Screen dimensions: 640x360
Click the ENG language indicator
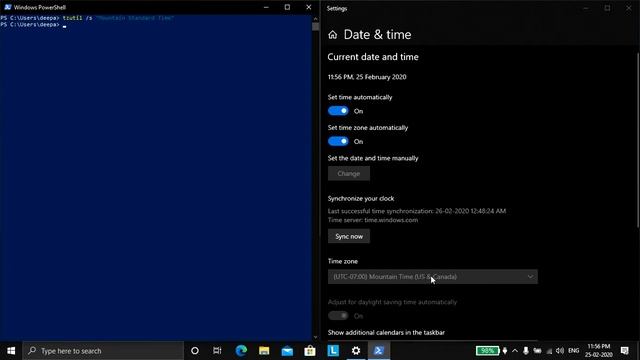coord(573,351)
